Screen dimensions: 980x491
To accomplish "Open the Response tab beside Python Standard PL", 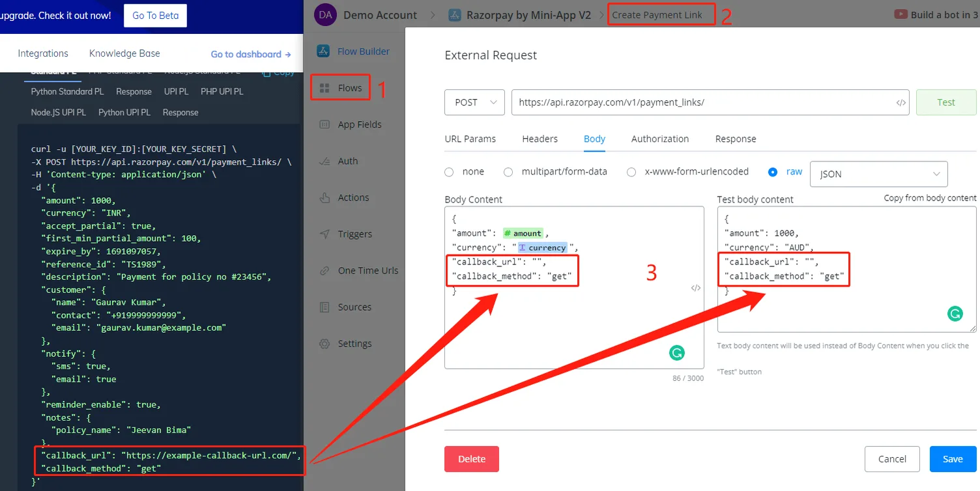I will 134,92.
